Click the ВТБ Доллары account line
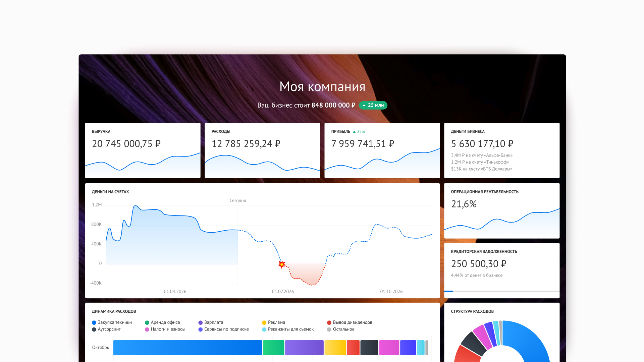Screen dimensions: 644x362 (482, 169)
